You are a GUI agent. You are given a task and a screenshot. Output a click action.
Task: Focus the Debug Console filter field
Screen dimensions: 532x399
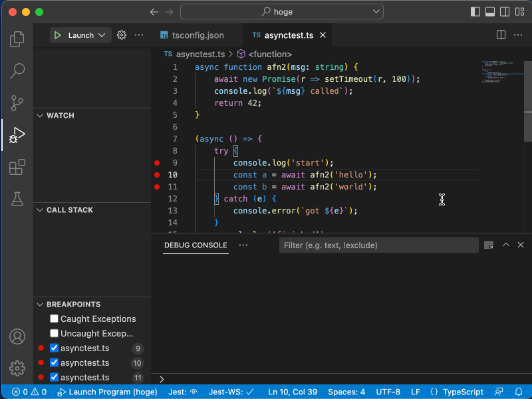point(378,245)
